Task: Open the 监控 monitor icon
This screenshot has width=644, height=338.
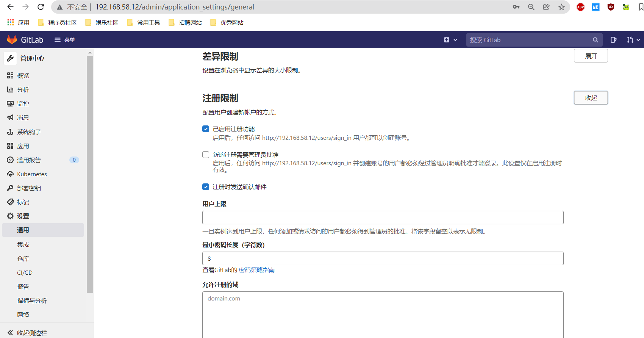Action: pos(10,103)
